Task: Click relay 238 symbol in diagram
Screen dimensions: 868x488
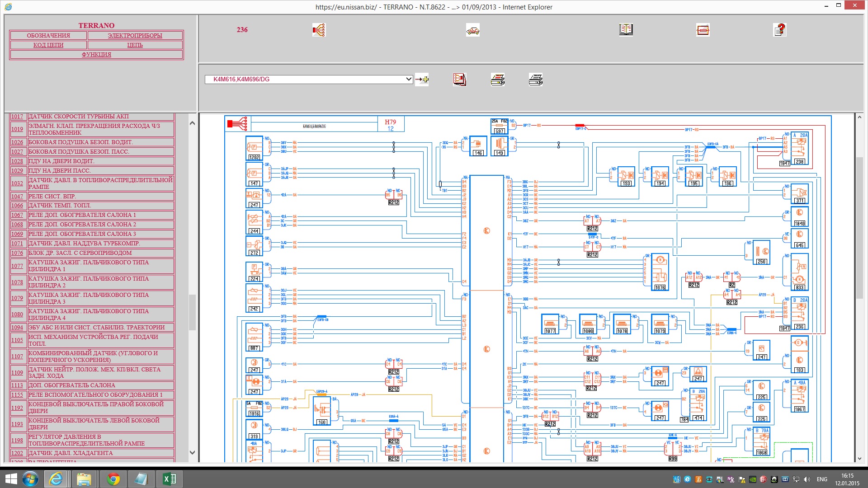Action: point(800,149)
